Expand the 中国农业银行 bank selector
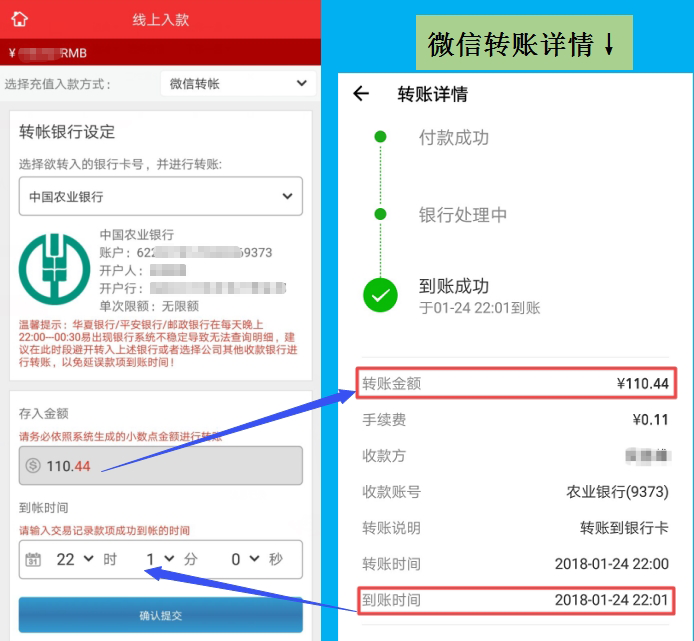The width and height of the screenshot is (694, 641). (160, 197)
